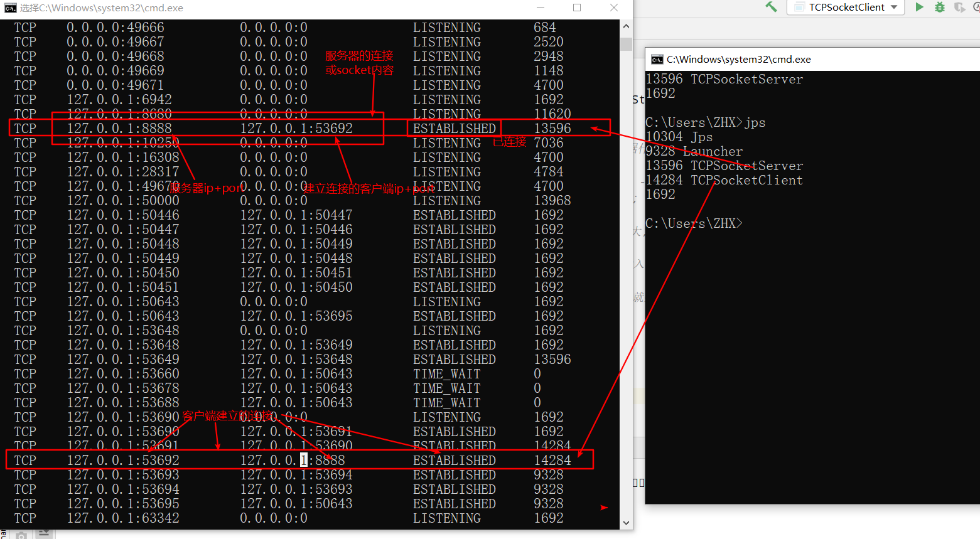Click foreign address 127.0.0.1:53692
This screenshot has height=539, width=980.
pos(296,129)
